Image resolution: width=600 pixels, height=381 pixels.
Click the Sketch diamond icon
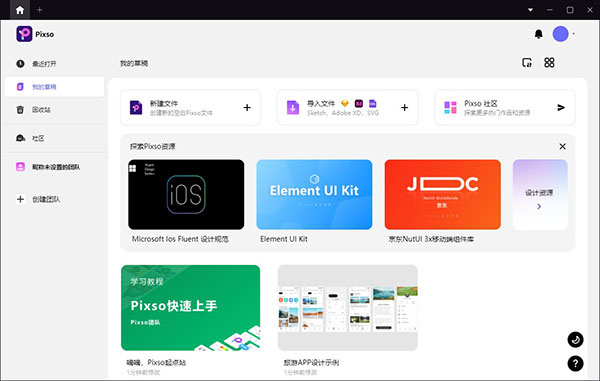(x=345, y=103)
